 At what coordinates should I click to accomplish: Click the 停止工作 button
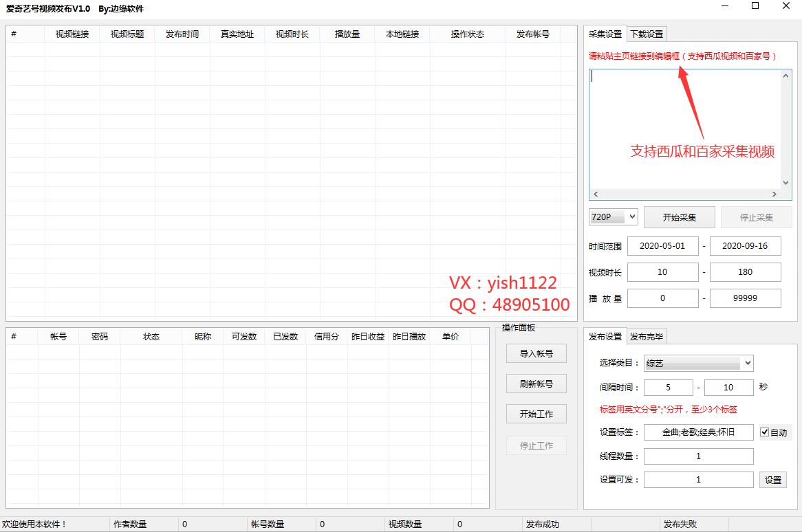[x=536, y=445]
